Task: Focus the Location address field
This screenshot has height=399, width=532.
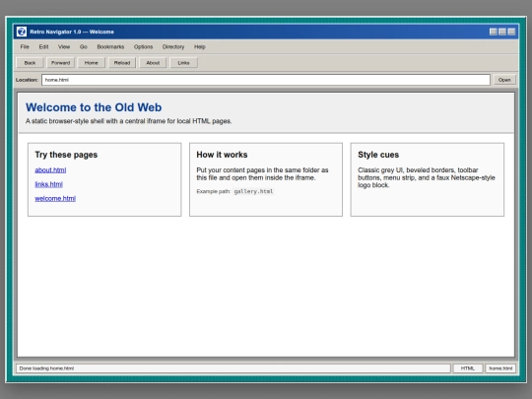Action: [266, 80]
